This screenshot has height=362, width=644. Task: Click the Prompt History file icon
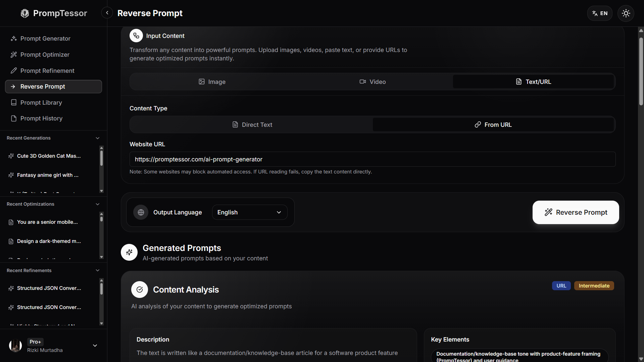14,118
